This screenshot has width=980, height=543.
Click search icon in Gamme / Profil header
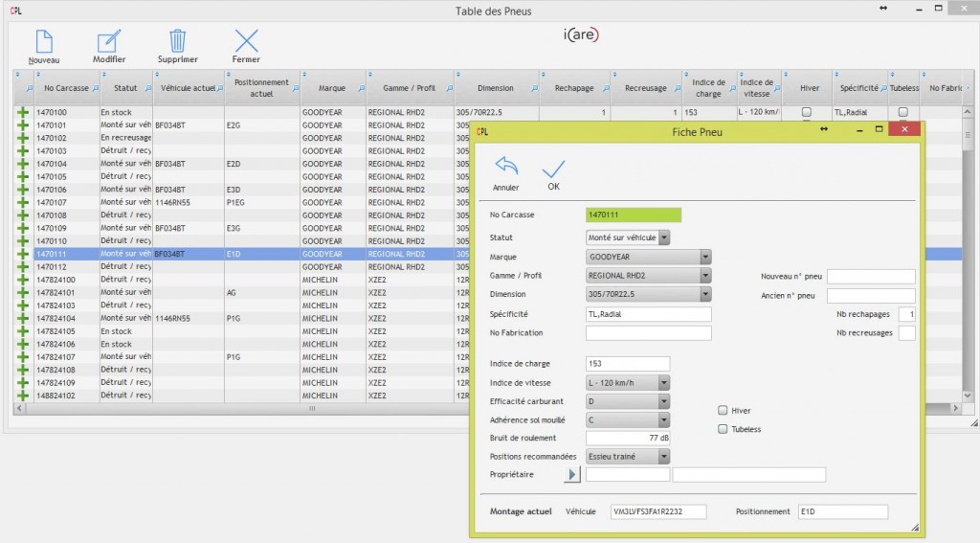click(x=450, y=89)
